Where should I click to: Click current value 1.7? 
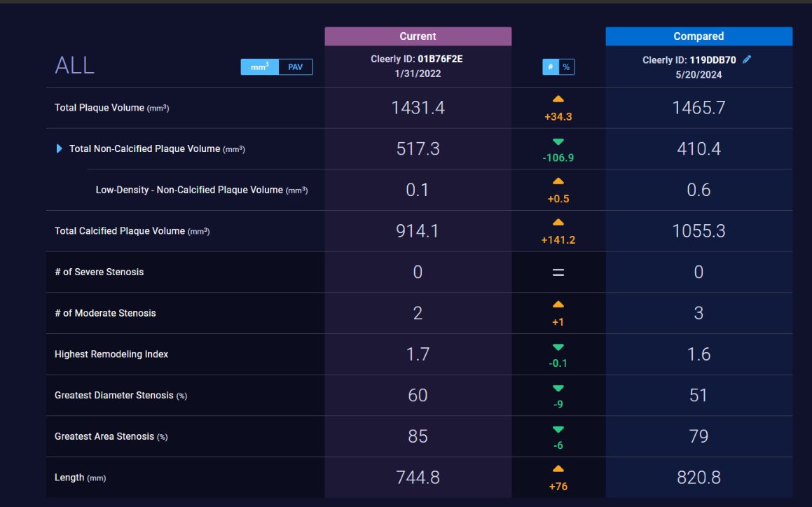point(418,354)
